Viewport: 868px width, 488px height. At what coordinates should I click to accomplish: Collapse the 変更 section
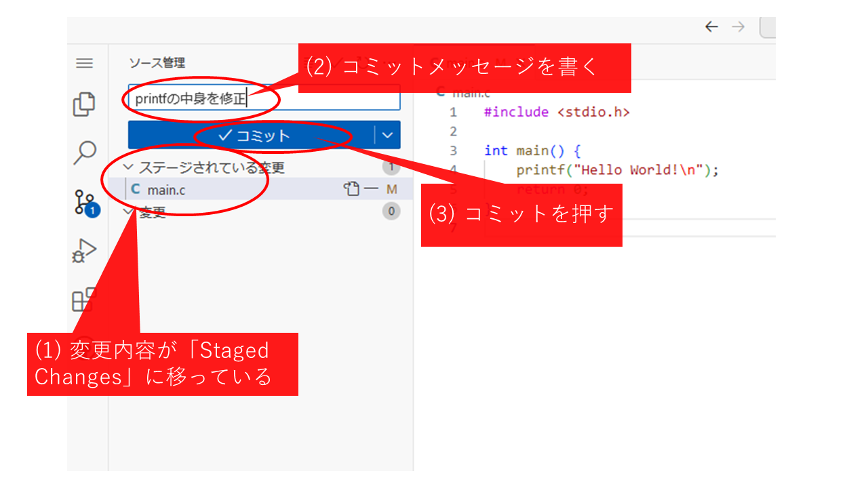(x=128, y=211)
